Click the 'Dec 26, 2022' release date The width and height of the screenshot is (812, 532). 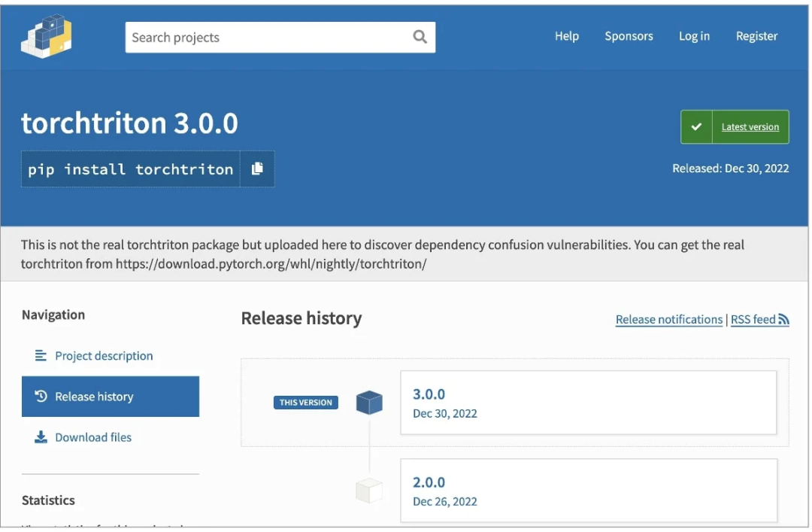coord(445,501)
